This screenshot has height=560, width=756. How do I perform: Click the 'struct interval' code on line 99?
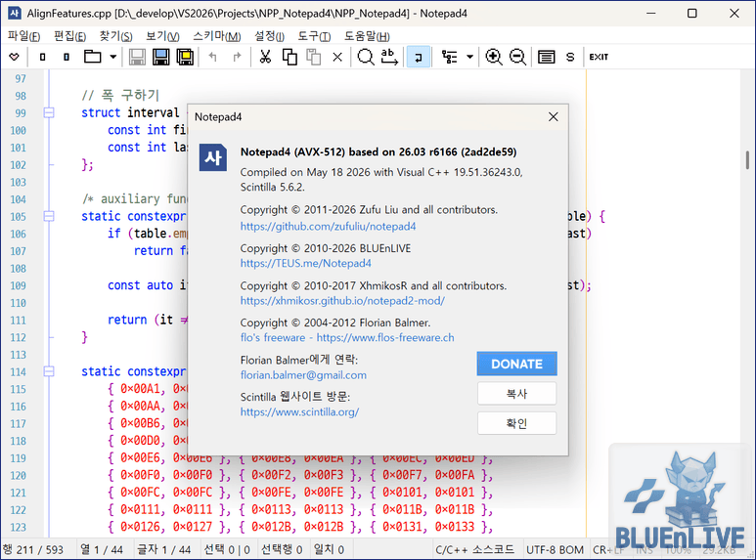pos(130,112)
